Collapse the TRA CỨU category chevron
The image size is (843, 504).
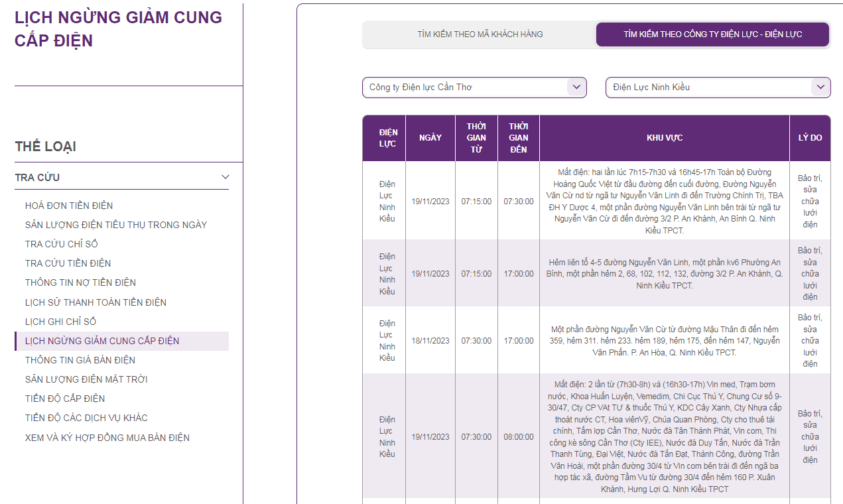pyautogui.click(x=226, y=177)
